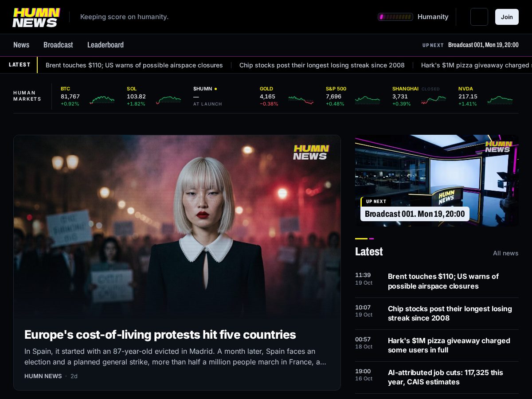Select the BTC market ticker
This screenshot has width=532, height=399.
click(x=88, y=96)
